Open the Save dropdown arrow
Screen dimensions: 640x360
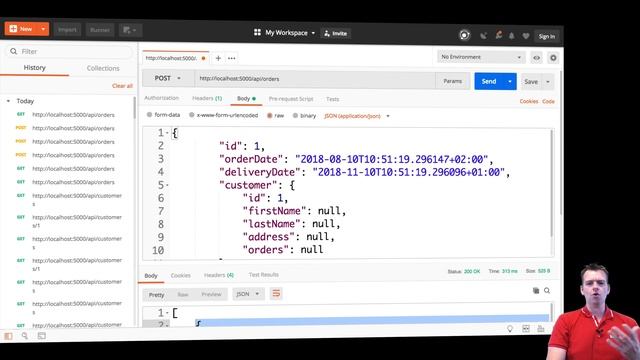[548, 82]
